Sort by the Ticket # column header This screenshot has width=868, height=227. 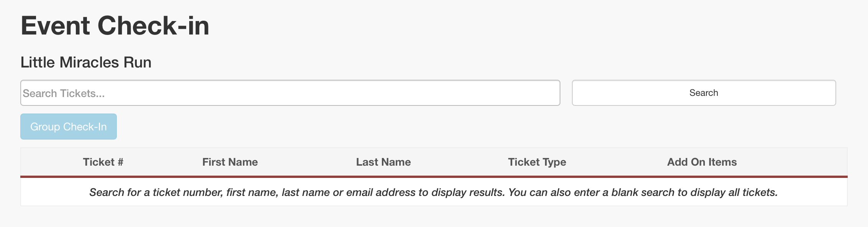(x=103, y=162)
